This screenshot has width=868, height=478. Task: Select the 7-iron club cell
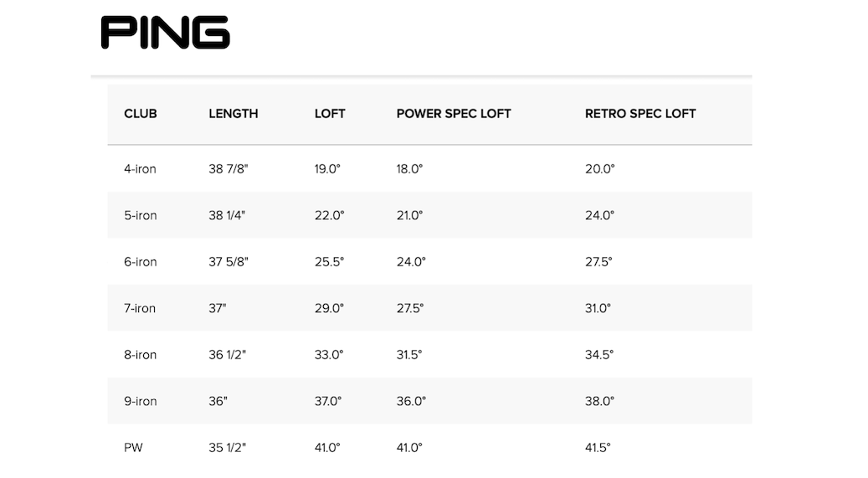point(140,308)
